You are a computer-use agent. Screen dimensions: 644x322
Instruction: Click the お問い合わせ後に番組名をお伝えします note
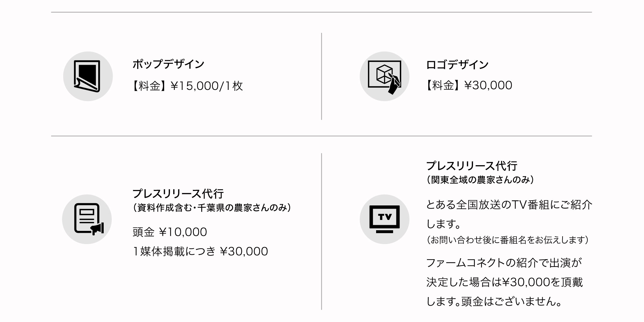507,240
